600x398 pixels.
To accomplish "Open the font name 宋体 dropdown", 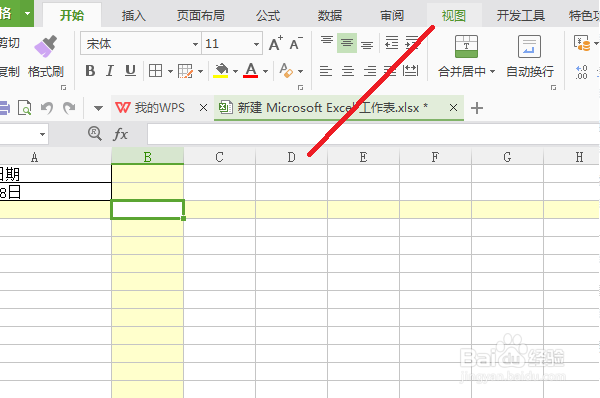I will point(195,44).
